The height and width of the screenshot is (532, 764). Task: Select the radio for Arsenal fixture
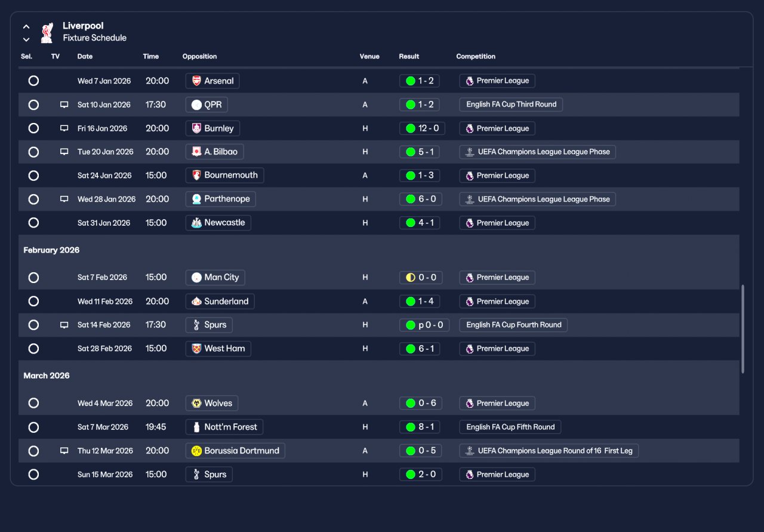[33, 81]
